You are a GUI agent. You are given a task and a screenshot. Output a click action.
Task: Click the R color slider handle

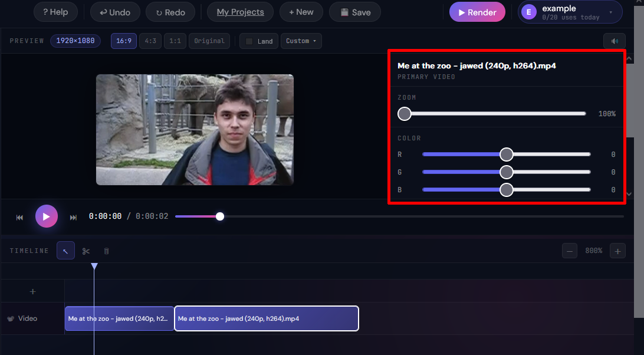pyautogui.click(x=507, y=155)
